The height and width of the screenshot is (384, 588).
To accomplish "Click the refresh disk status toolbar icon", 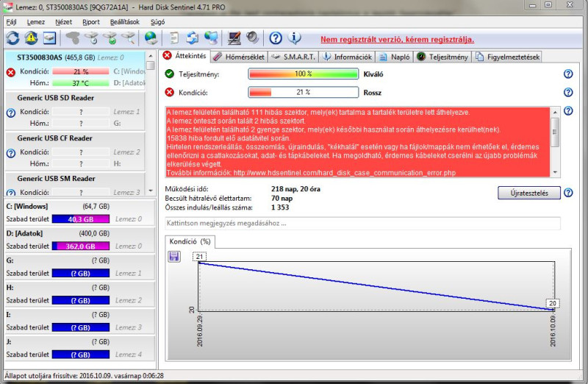I will pyautogui.click(x=12, y=38).
